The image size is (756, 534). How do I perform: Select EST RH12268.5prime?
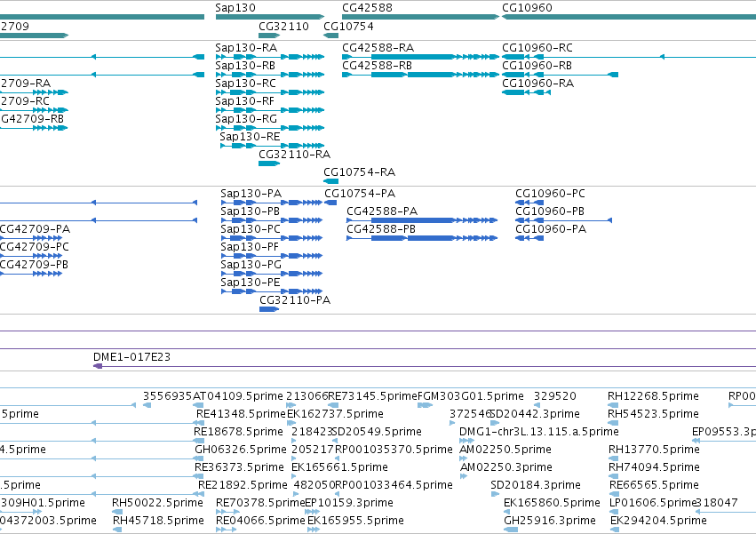click(653, 396)
